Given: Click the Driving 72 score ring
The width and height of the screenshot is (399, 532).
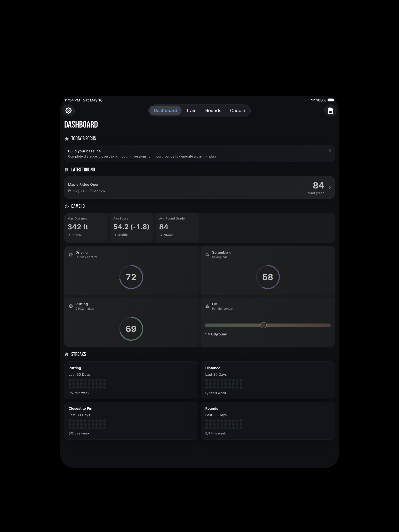Looking at the screenshot, I should (131, 277).
